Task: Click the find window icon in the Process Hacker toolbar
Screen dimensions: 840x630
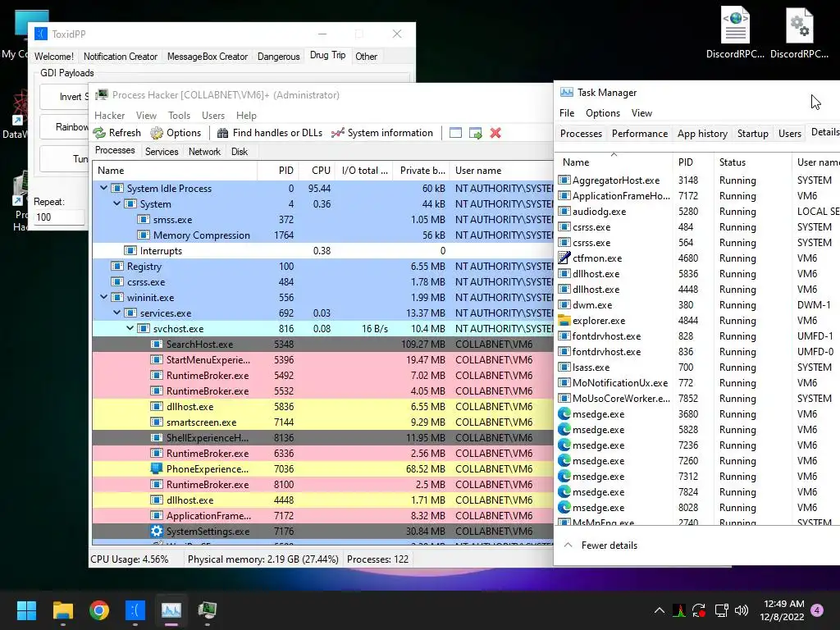Action: pyautogui.click(x=455, y=133)
